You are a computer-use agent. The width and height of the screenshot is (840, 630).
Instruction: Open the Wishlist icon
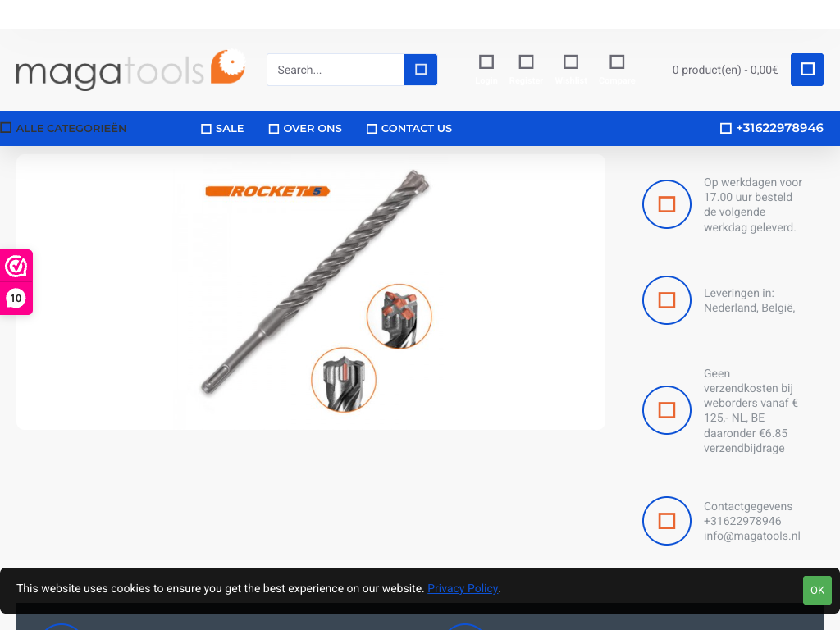click(x=571, y=70)
